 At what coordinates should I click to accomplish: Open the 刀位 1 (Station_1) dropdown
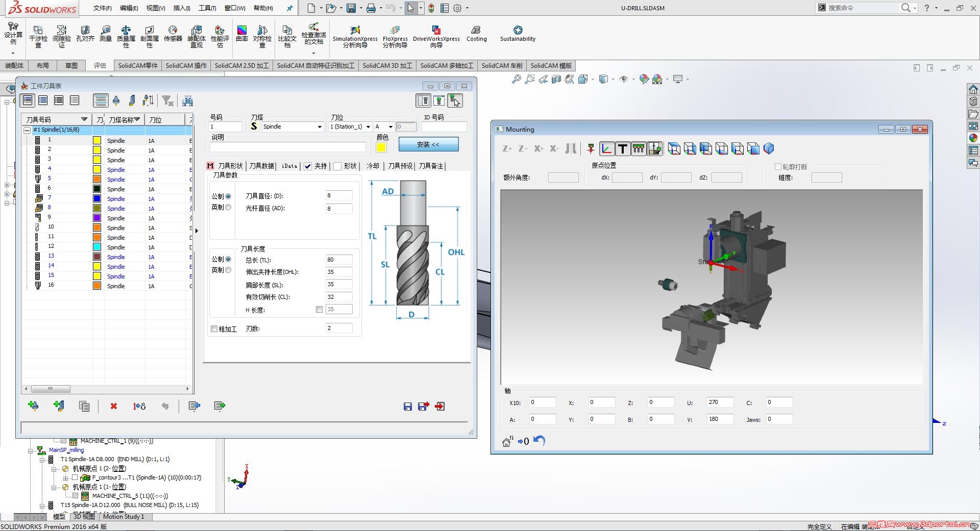pos(368,127)
